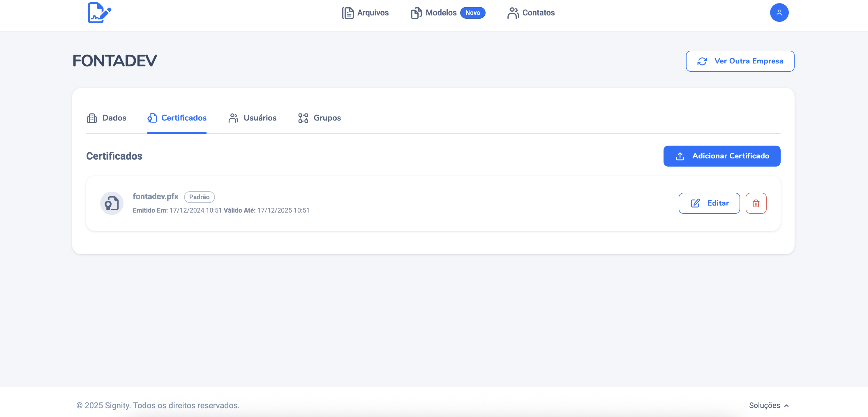Click the Modelos copy icon
The image size is (868, 417).
coord(416,13)
